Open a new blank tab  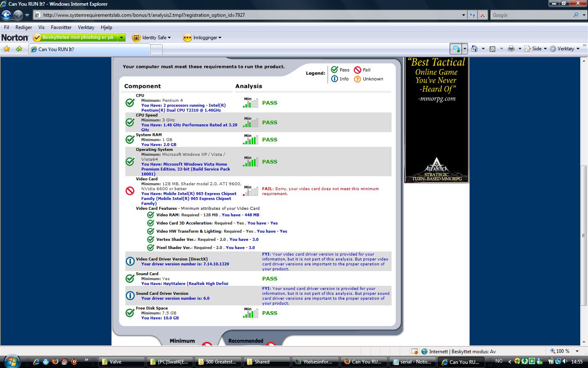coord(156,50)
